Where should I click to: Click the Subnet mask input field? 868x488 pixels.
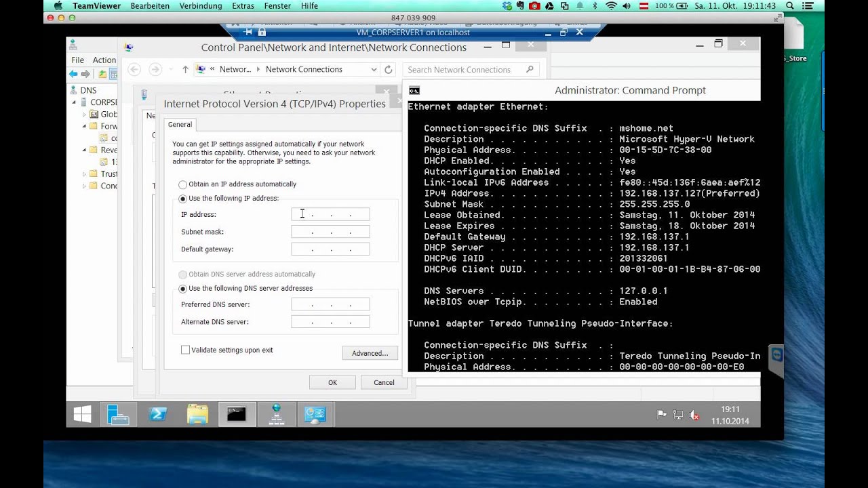tap(330, 232)
